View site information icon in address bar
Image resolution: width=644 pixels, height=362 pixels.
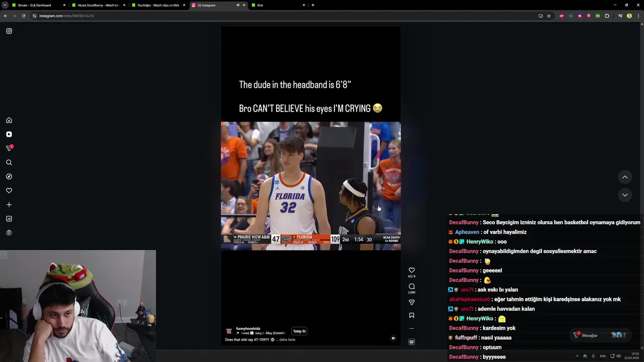tap(35, 16)
